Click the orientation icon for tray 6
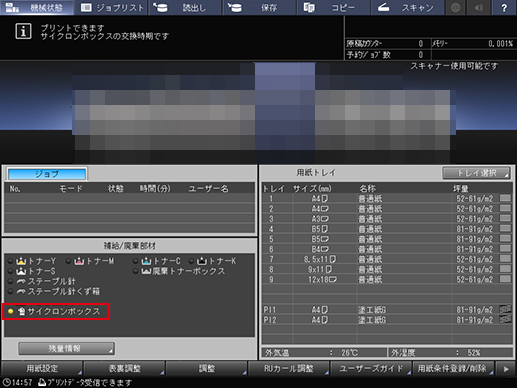This screenshot has width=517, height=388. tap(325, 249)
